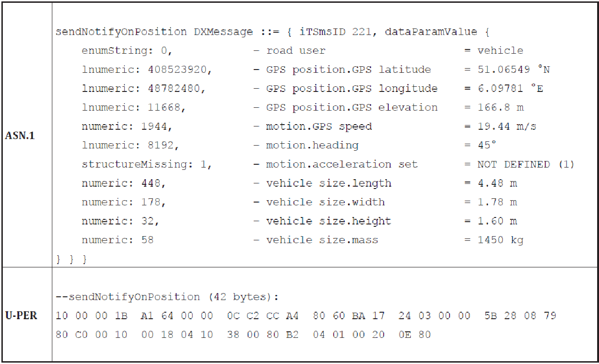The height and width of the screenshot is (364, 599).
Task: Select the sendNotifyOnPosition DXMessage header line
Action: pos(272,32)
